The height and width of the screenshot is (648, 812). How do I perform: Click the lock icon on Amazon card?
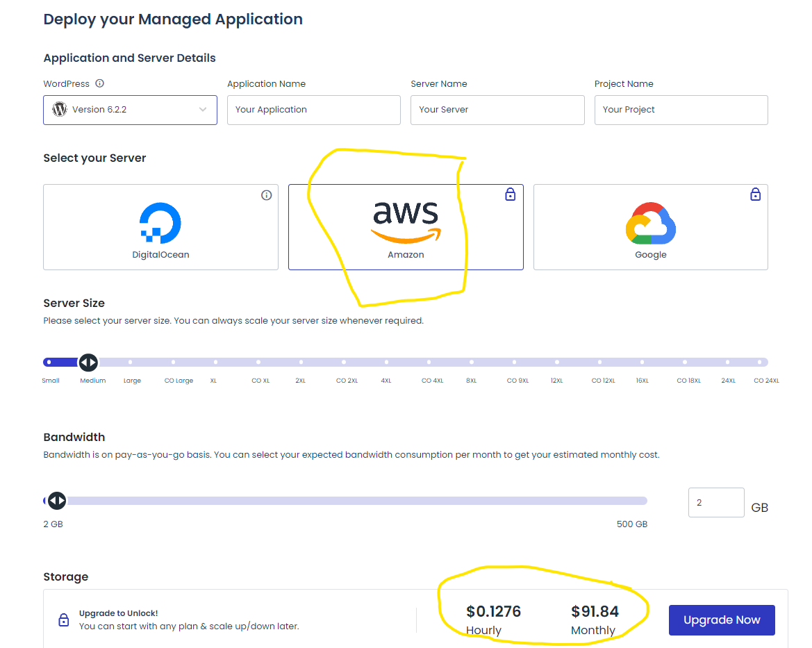pos(511,194)
